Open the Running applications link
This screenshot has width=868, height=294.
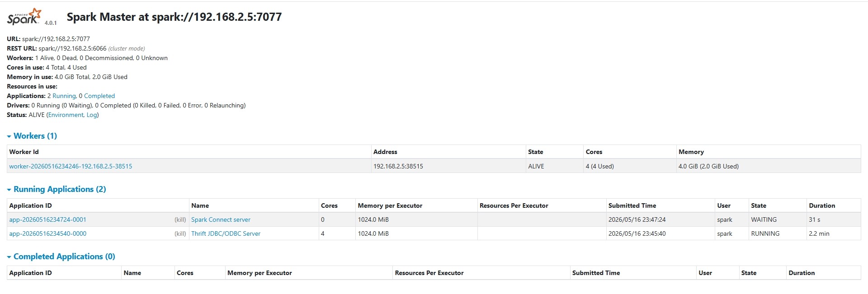pyautogui.click(x=64, y=96)
